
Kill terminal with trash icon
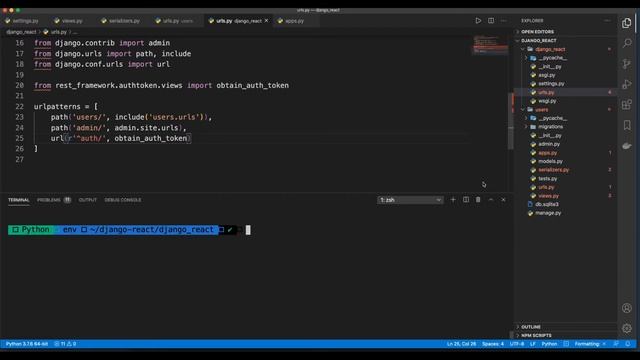pos(478,200)
